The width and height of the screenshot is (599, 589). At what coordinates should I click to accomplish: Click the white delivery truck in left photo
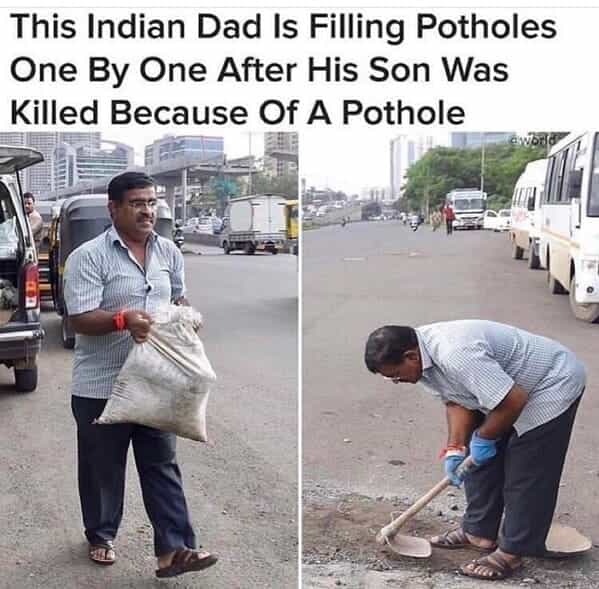click(257, 224)
